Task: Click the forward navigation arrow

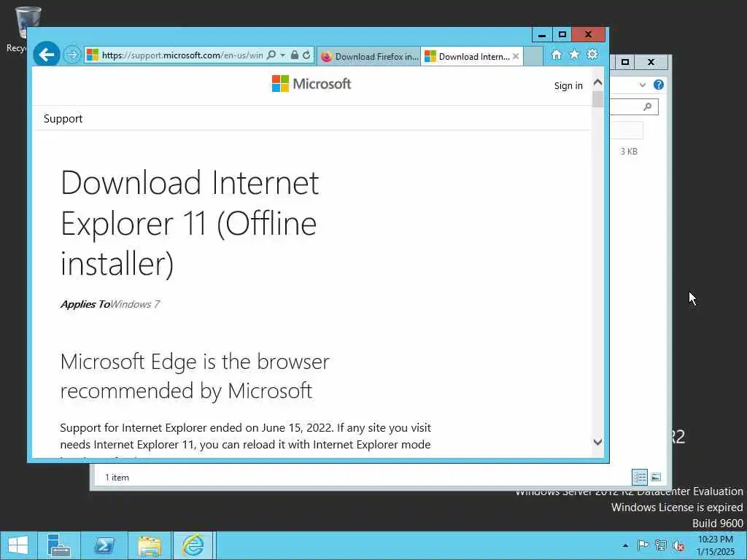Action: tap(72, 55)
